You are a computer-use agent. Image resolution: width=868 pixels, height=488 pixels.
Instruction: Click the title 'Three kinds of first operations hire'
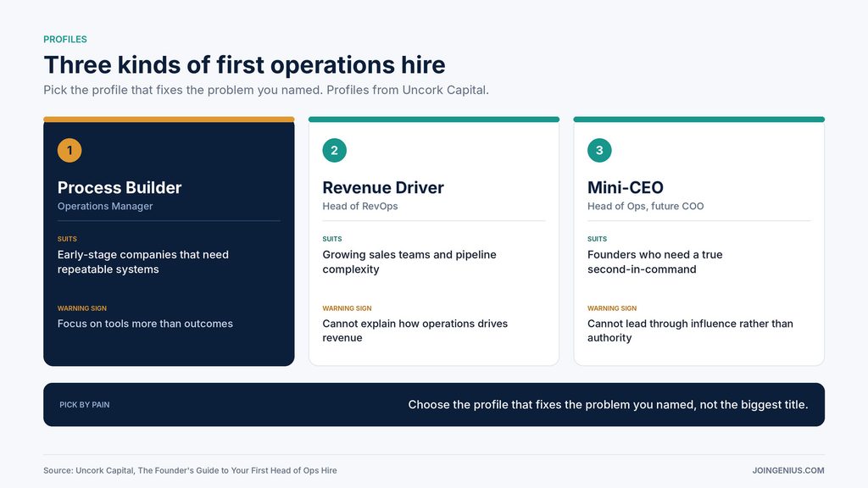click(244, 64)
